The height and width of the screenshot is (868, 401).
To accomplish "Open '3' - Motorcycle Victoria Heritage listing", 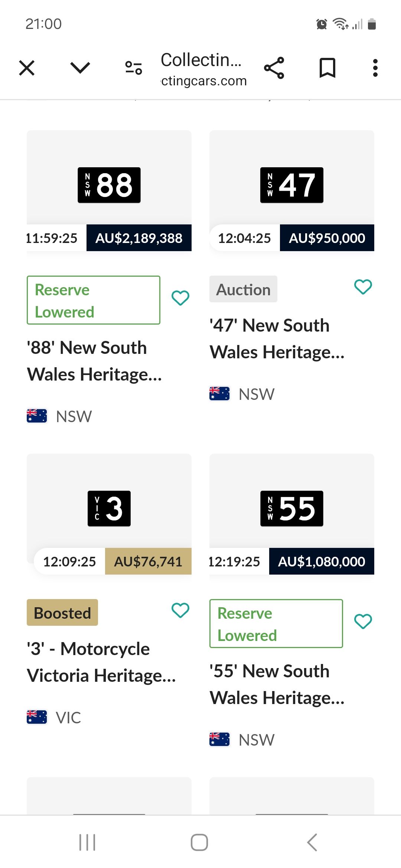I will [101, 662].
